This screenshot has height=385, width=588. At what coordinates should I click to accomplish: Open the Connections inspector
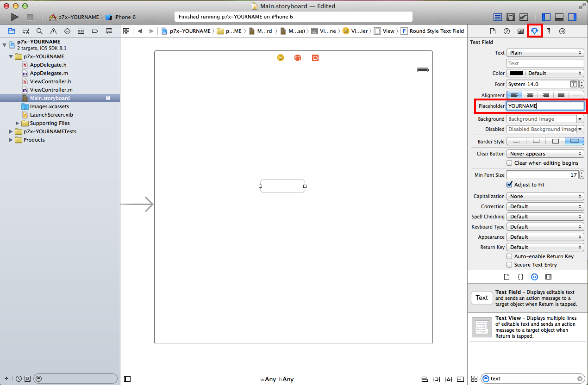[x=562, y=31]
